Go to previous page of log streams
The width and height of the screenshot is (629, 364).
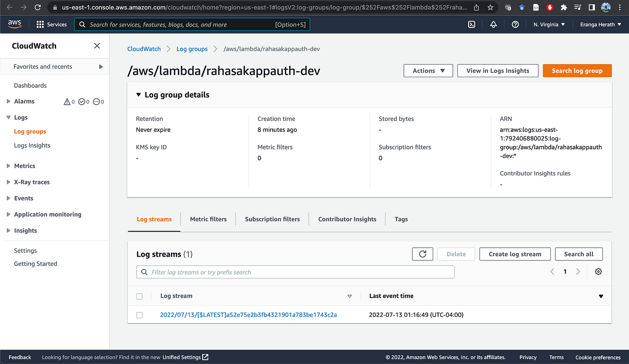coord(552,272)
